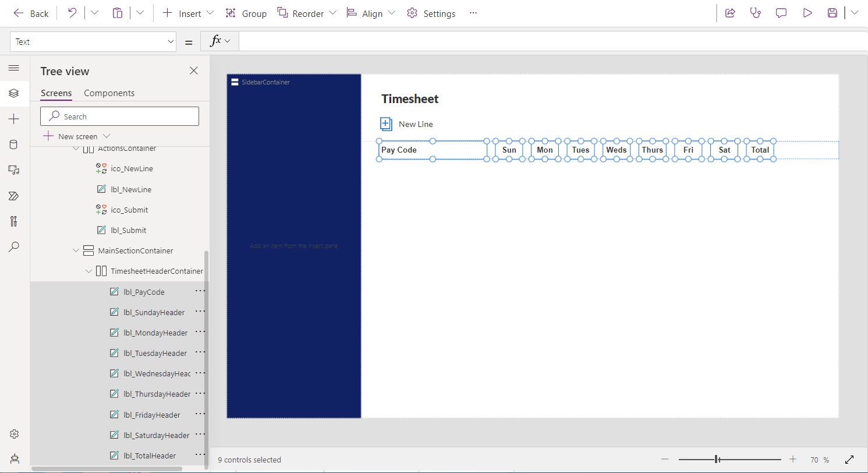Viewport: 868px width, 473px height.
Task: Open the App checker stethoscope icon
Action: click(756, 13)
